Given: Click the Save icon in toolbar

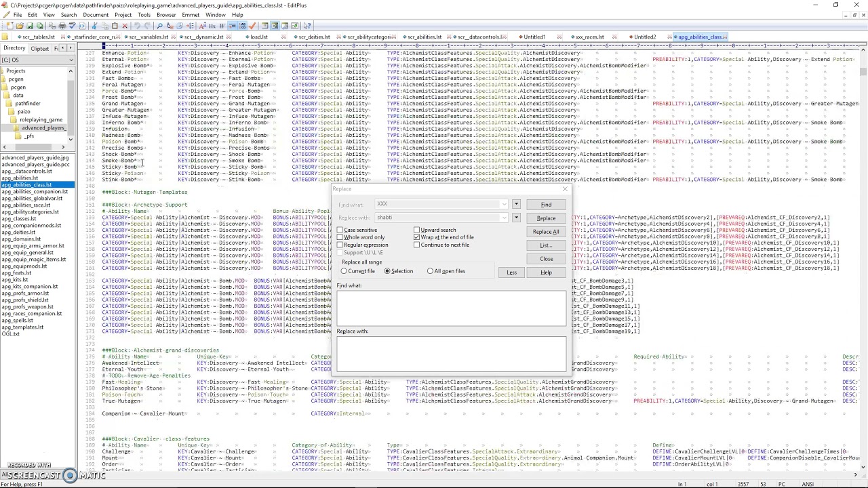Looking at the screenshot, I should tap(30, 26).
